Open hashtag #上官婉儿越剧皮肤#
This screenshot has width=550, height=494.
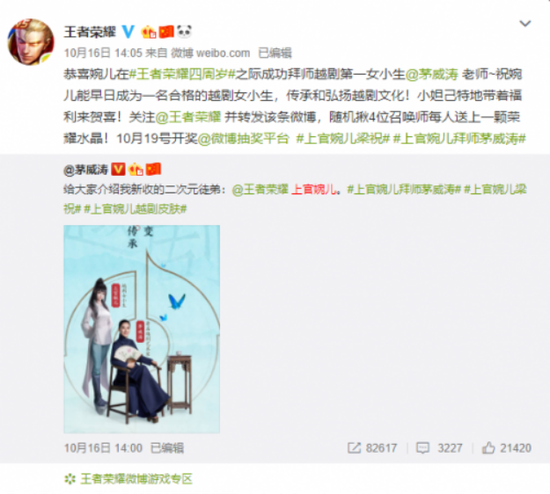(x=135, y=209)
